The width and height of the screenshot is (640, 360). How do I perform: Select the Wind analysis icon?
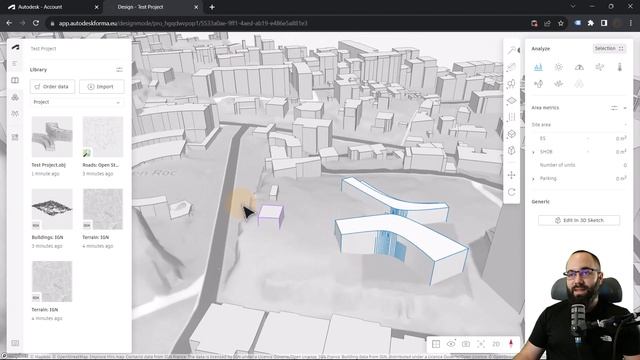coord(599,67)
